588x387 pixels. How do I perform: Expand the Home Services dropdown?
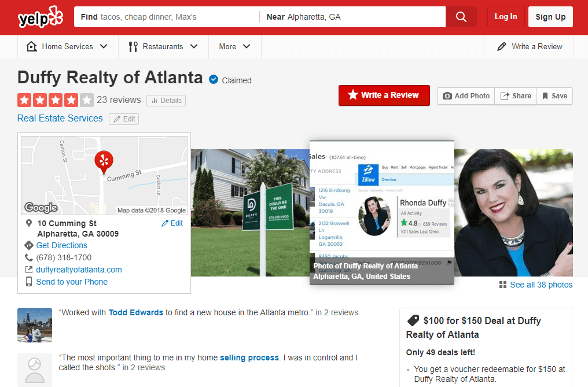click(x=68, y=47)
